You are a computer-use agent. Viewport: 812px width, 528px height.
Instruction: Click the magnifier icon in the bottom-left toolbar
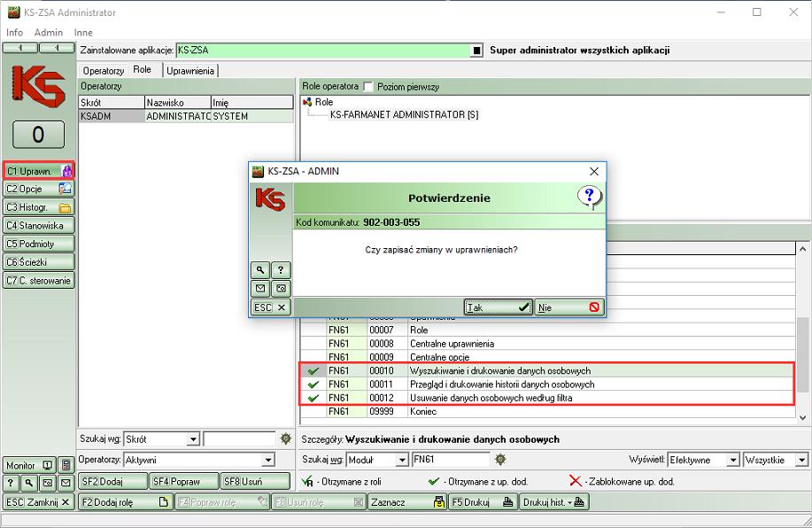[29, 484]
